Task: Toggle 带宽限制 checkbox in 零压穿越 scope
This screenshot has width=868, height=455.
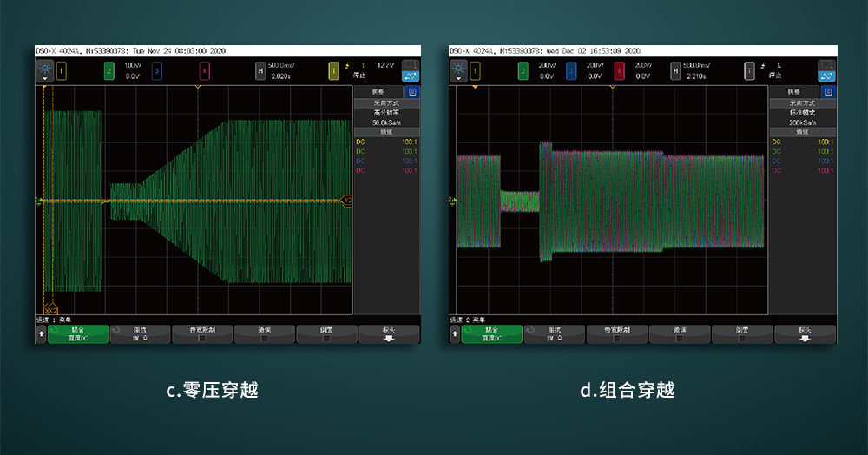Action: point(201,339)
